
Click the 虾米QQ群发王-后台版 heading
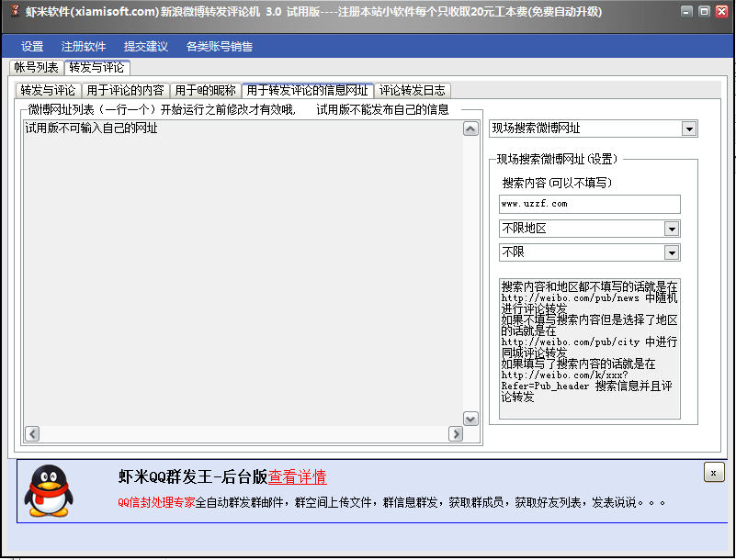tap(193, 477)
